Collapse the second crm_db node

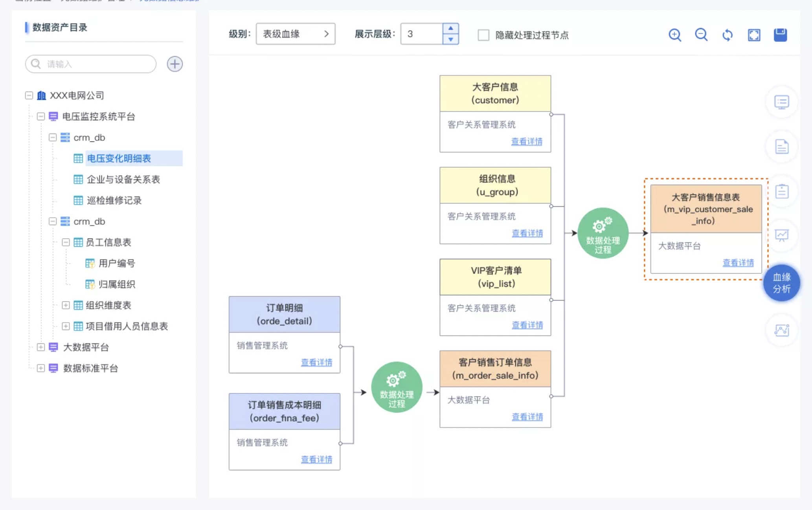52,221
